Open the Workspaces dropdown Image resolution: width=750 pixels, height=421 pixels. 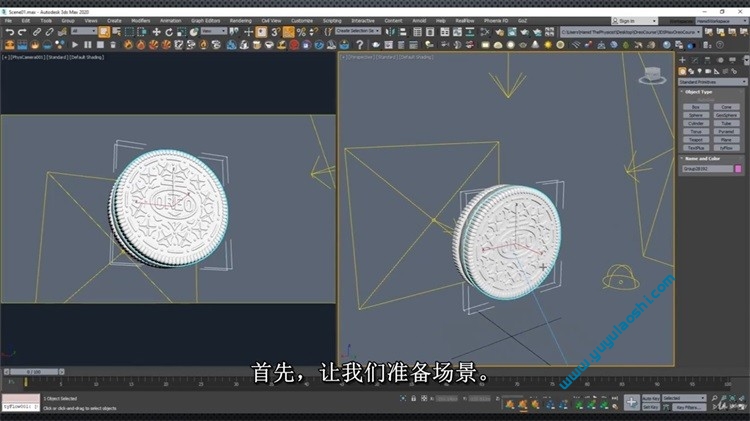(721, 21)
